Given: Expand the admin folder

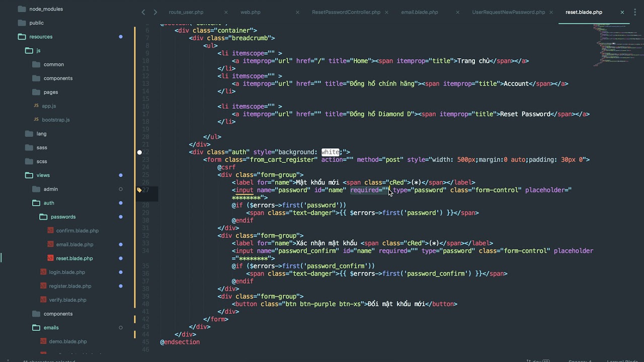Looking at the screenshot, I should pos(36,189).
